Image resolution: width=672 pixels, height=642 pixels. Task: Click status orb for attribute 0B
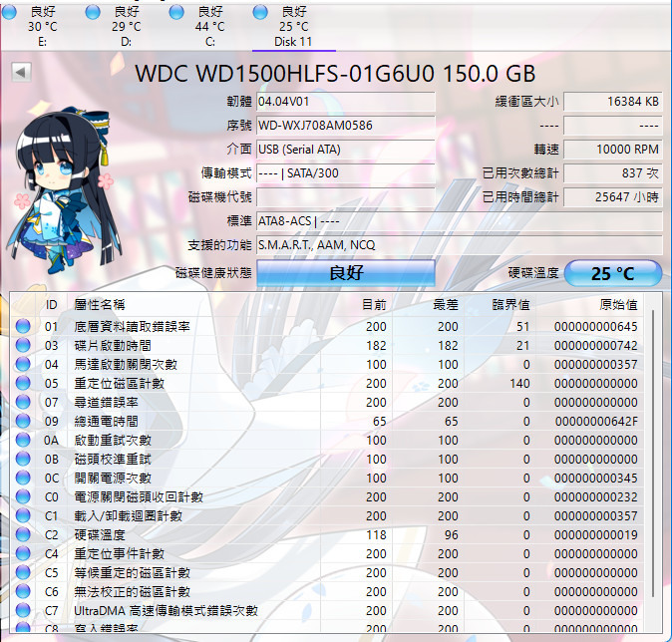click(23, 459)
